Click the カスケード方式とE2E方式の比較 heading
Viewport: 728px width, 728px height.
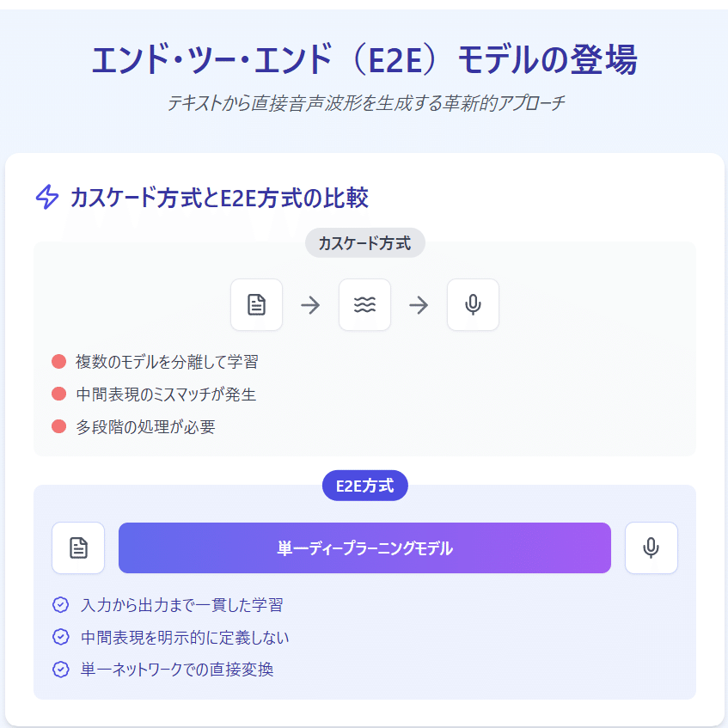point(219,198)
